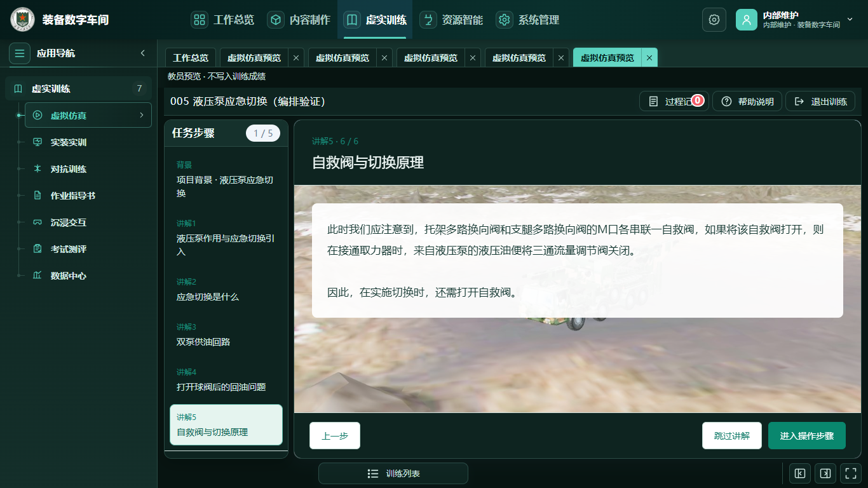868x488 pixels.
Task: Toggle the 应用导航 hamburger menu icon
Action: (20, 53)
